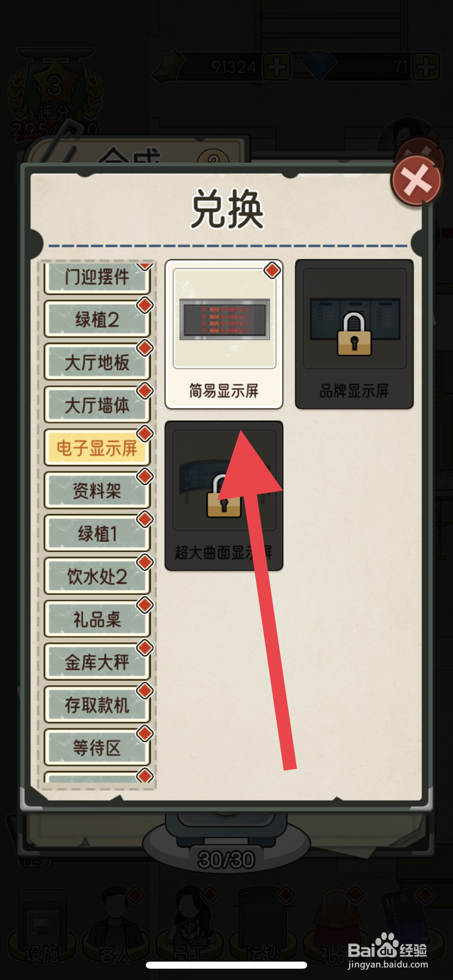The width and height of the screenshot is (453, 980).
Task: Close the 兑换 dialog with the red X
Action: pos(416,181)
